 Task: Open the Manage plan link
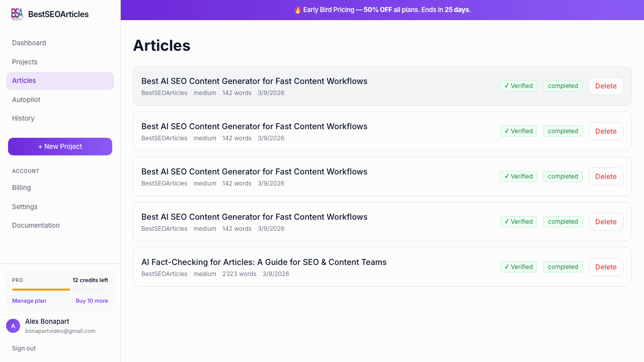(x=29, y=301)
